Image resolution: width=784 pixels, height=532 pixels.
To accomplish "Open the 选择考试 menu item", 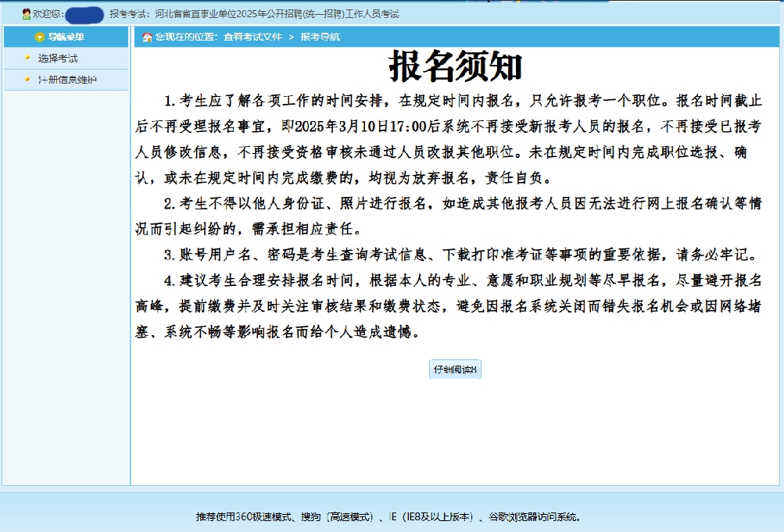I will click(58, 58).
